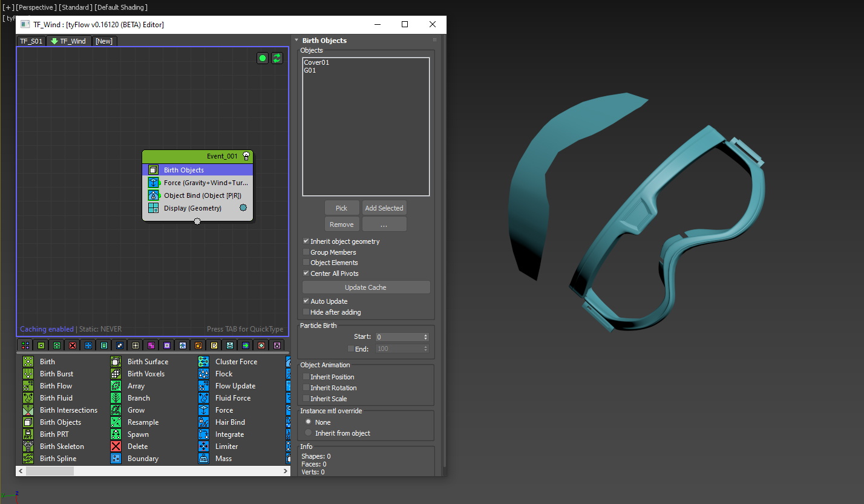Choose the Boundary operator icon
This screenshot has height=504, width=864.
click(116, 458)
